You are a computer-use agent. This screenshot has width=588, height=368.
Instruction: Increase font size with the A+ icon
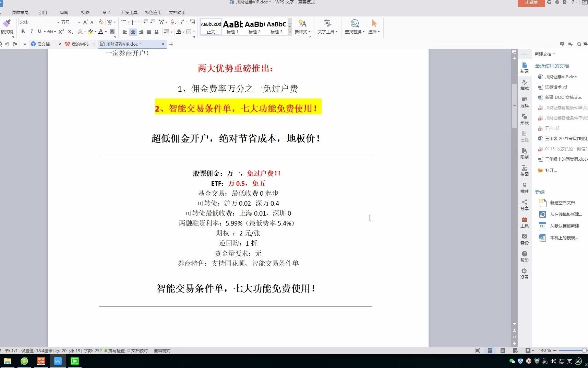tap(86, 22)
